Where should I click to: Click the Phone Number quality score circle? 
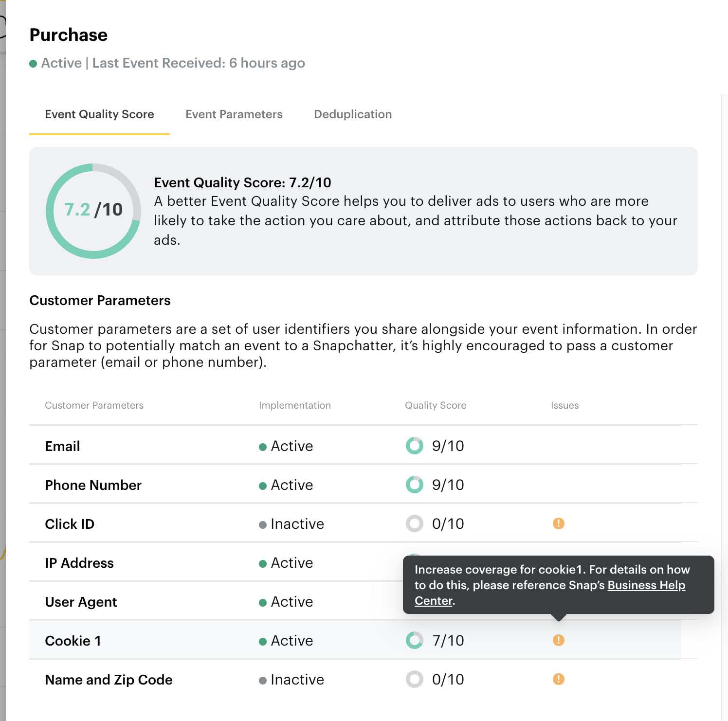pyautogui.click(x=414, y=485)
